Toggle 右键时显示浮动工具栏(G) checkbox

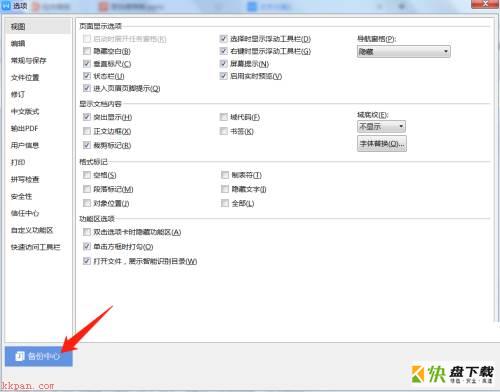[x=223, y=51]
